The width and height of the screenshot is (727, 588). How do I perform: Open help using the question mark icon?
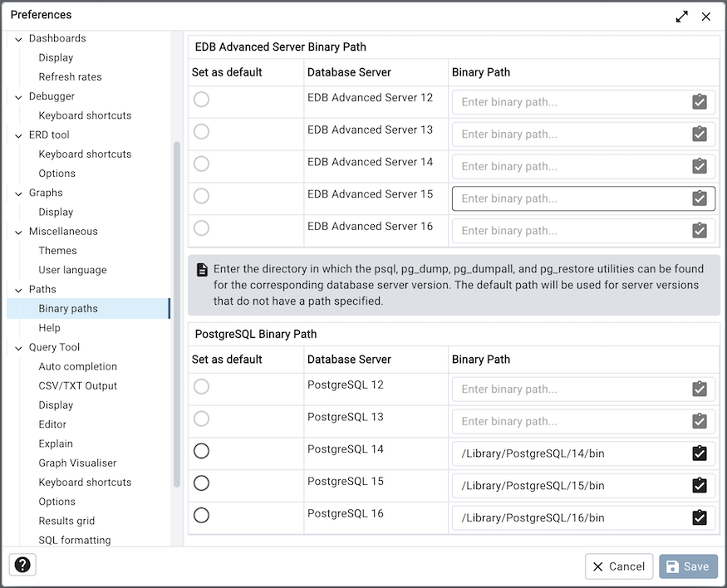pyautogui.click(x=22, y=564)
